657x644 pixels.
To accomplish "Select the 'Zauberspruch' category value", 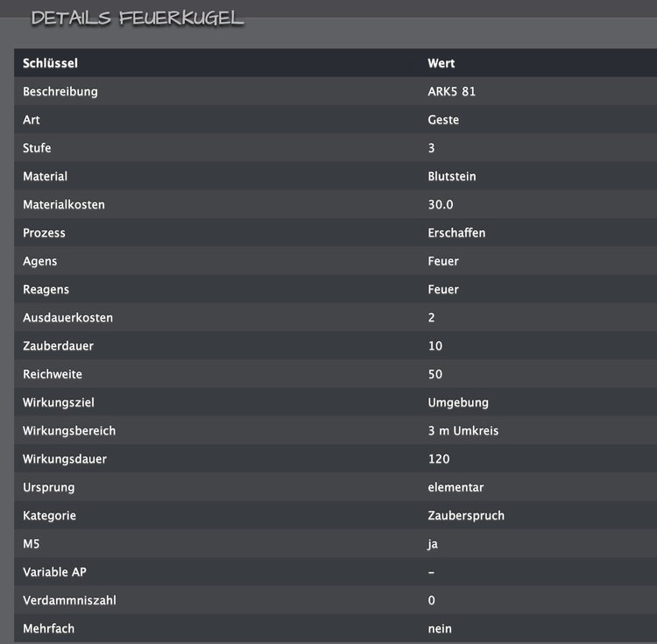I will pyautogui.click(x=466, y=515).
